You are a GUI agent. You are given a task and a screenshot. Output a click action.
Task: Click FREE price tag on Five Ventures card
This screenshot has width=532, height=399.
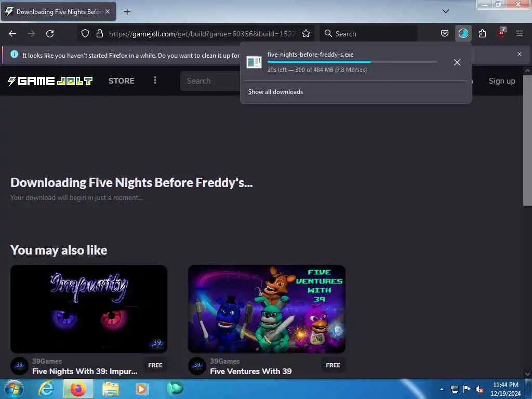(333, 365)
